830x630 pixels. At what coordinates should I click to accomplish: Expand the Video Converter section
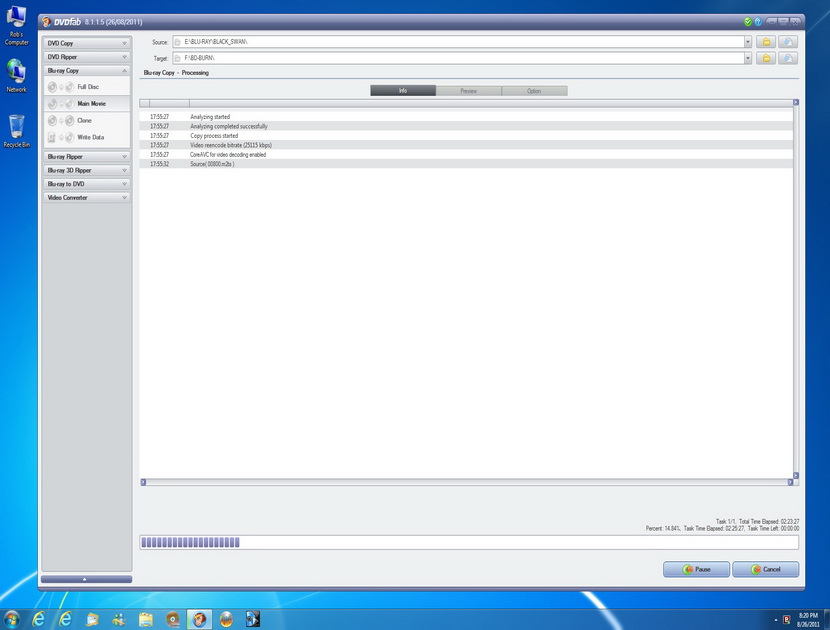[86, 198]
